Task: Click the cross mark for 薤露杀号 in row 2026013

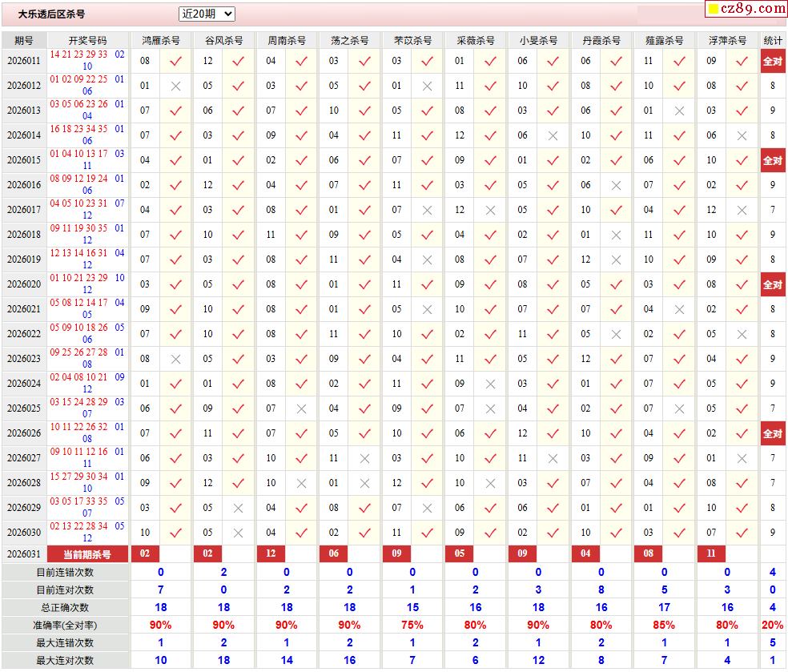Action: (x=679, y=111)
